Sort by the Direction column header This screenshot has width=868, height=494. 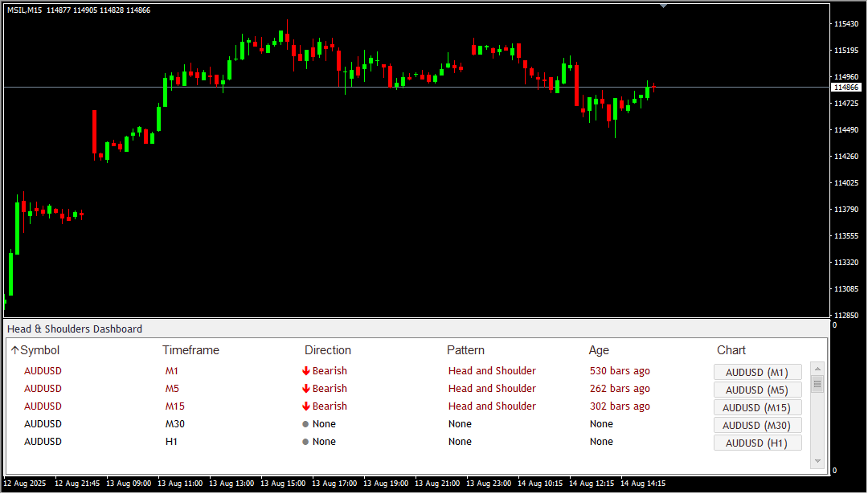pos(328,350)
